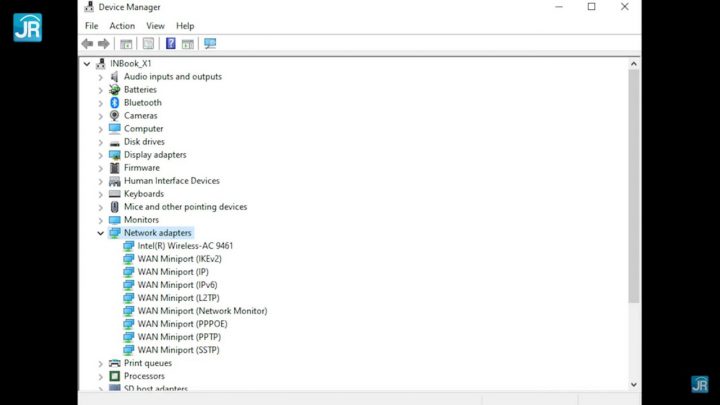Image resolution: width=720 pixels, height=405 pixels.
Task: Click the Scan for hardware changes monitor icon
Action: click(210, 44)
